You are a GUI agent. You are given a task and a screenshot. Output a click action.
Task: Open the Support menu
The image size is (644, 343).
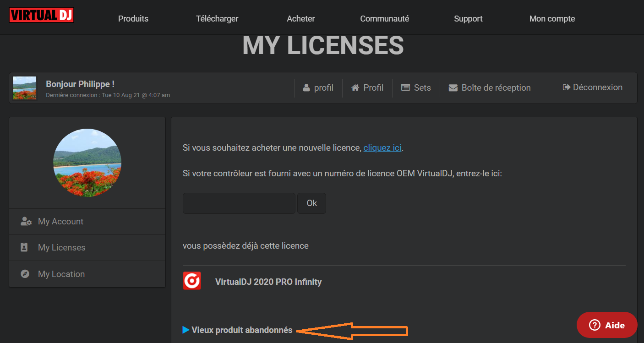(468, 19)
